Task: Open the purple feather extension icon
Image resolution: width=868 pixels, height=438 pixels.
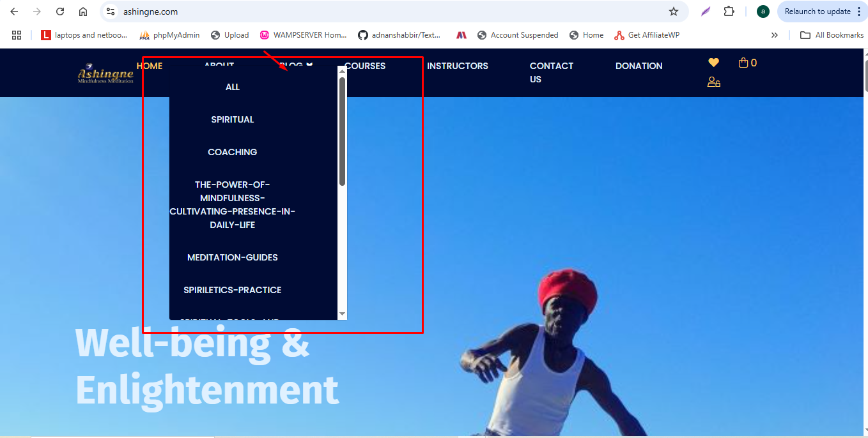Action: 706,11
